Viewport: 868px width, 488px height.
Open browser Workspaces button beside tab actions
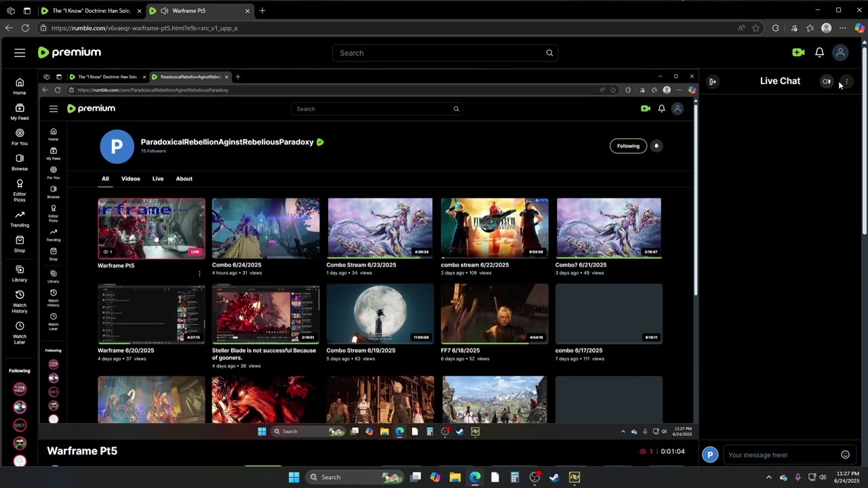(x=10, y=11)
